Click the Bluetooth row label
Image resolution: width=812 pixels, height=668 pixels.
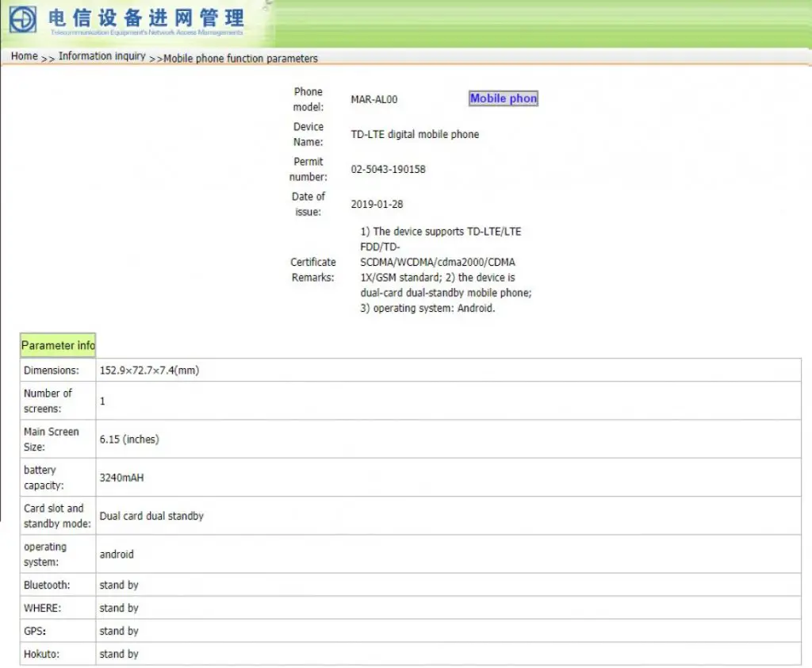(47, 585)
